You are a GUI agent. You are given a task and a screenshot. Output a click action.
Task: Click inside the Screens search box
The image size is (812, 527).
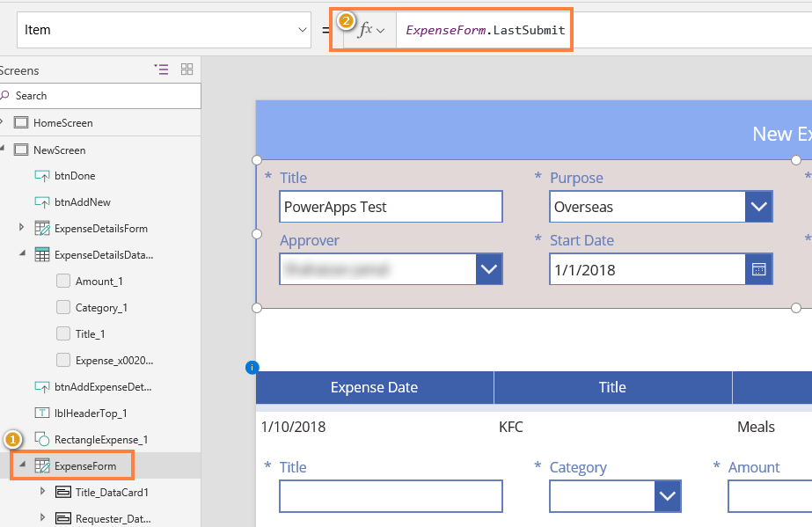click(97, 96)
